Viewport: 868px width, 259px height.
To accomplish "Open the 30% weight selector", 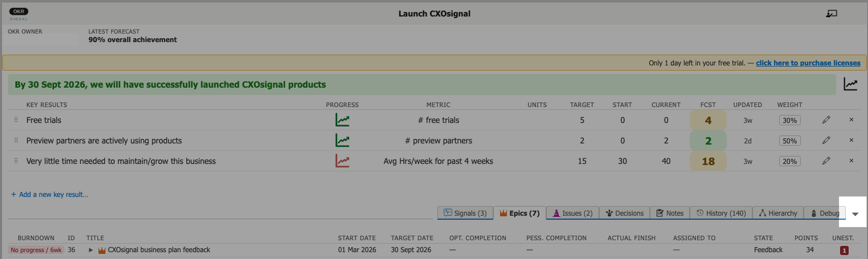I will coord(790,120).
